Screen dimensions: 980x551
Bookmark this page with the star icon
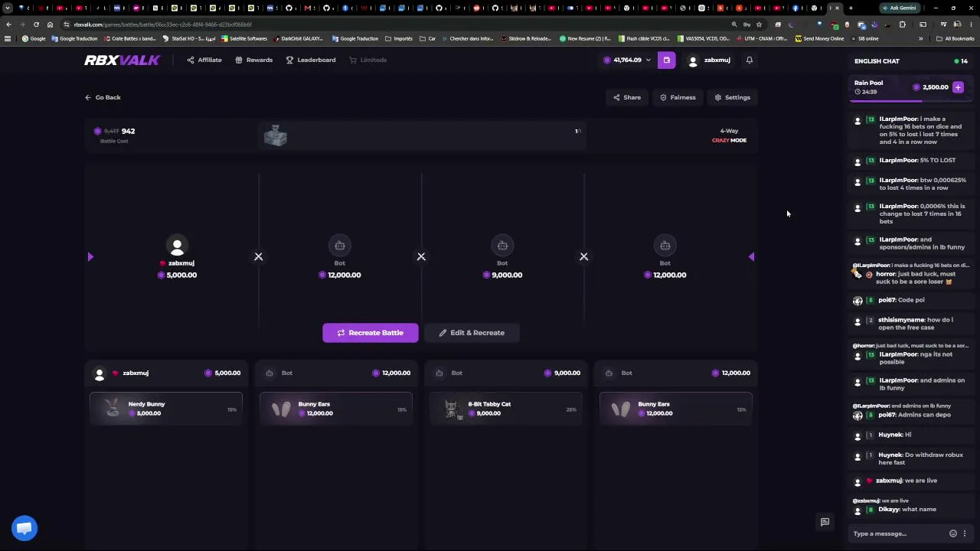pyautogui.click(x=759, y=24)
